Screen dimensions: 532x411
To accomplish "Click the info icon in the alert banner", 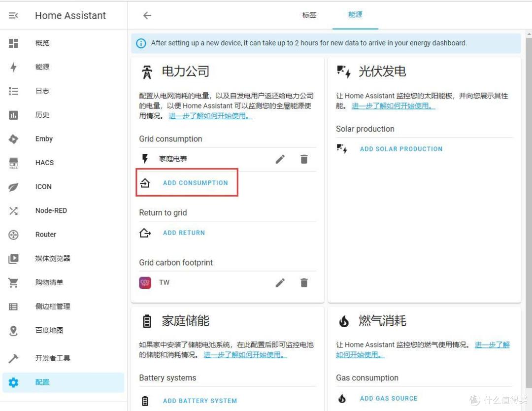I will pyautogui.click(x=141, y=43).
